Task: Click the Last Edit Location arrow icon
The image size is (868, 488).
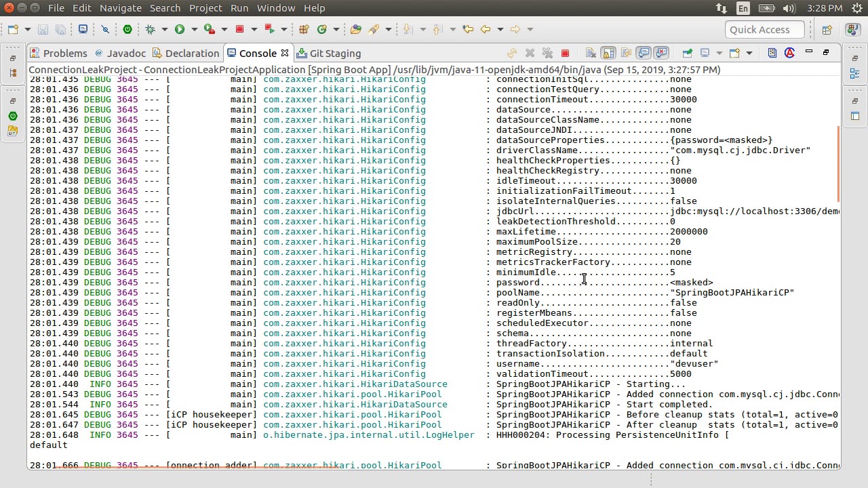Action: 468,29
